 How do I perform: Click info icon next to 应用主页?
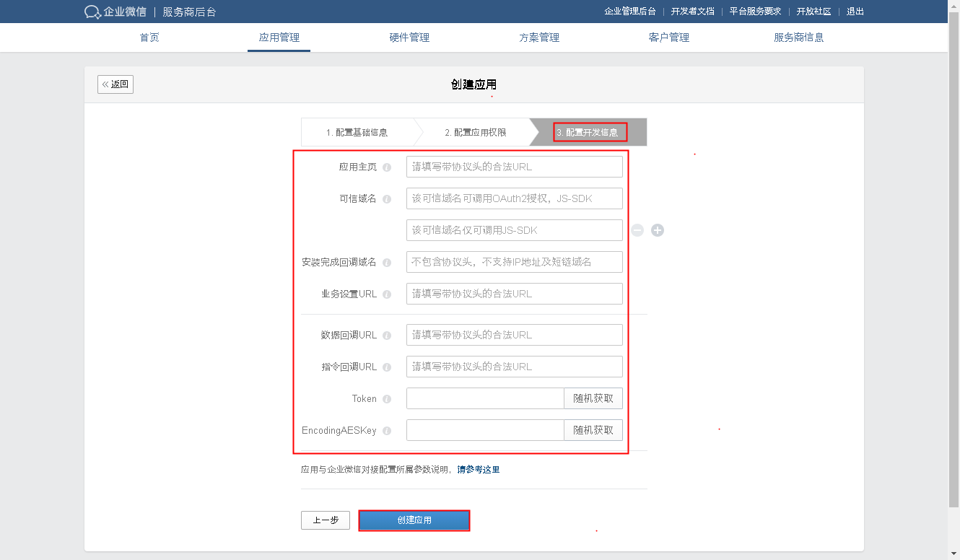point(387,167)
